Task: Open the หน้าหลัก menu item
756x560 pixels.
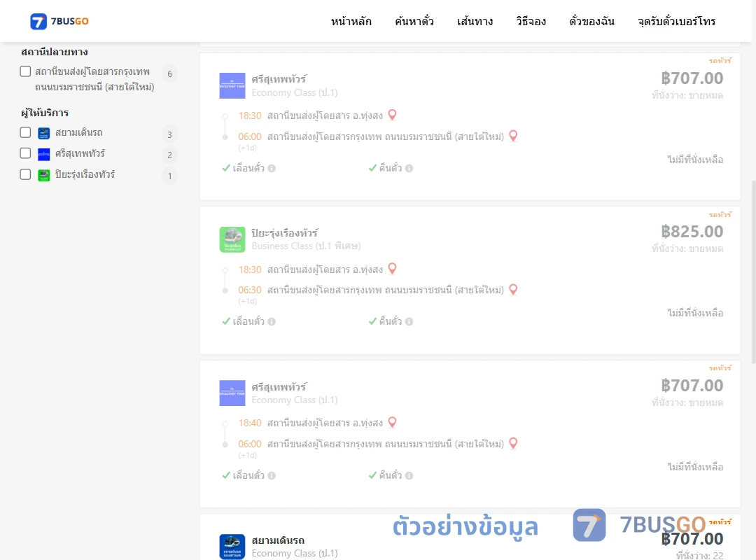Action: (x=351, y=21)
